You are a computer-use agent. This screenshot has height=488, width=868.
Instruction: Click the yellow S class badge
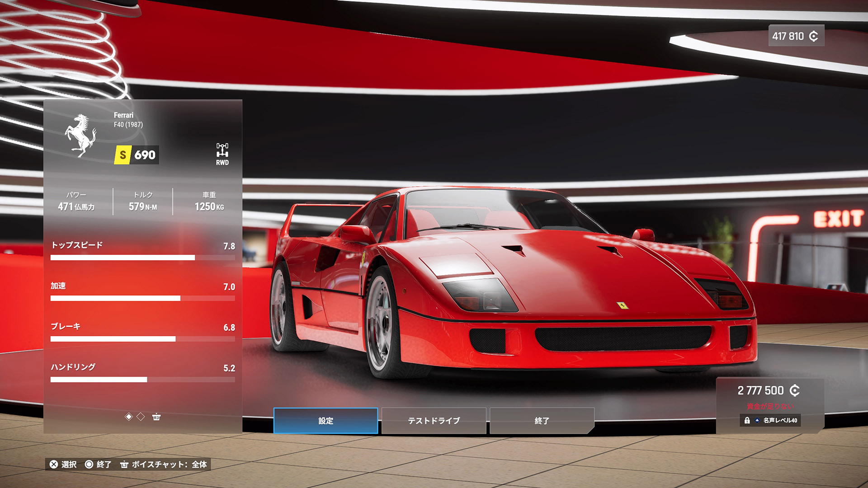coord(123,155)
